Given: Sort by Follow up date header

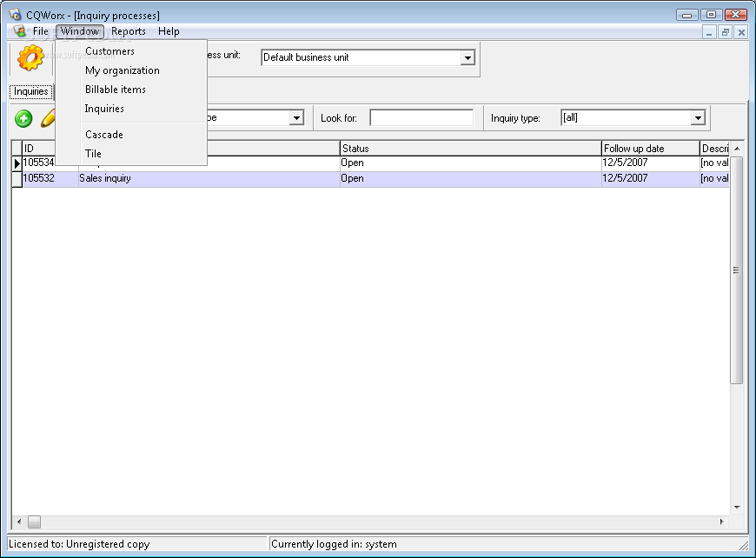Looking at the screenshot, I should (x=650, y=148).
